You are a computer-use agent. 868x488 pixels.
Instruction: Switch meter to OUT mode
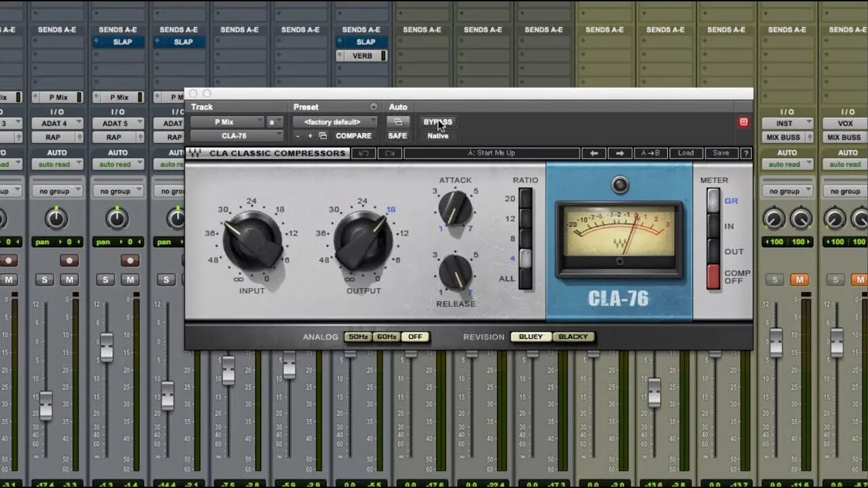[x=713, y=251]
